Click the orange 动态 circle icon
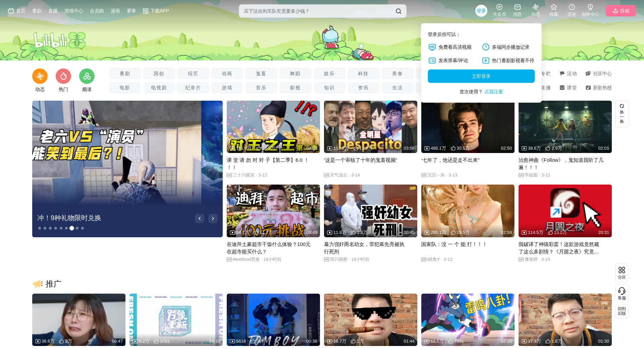This screenshot has width=644, height=349. (x=40, y=76)
